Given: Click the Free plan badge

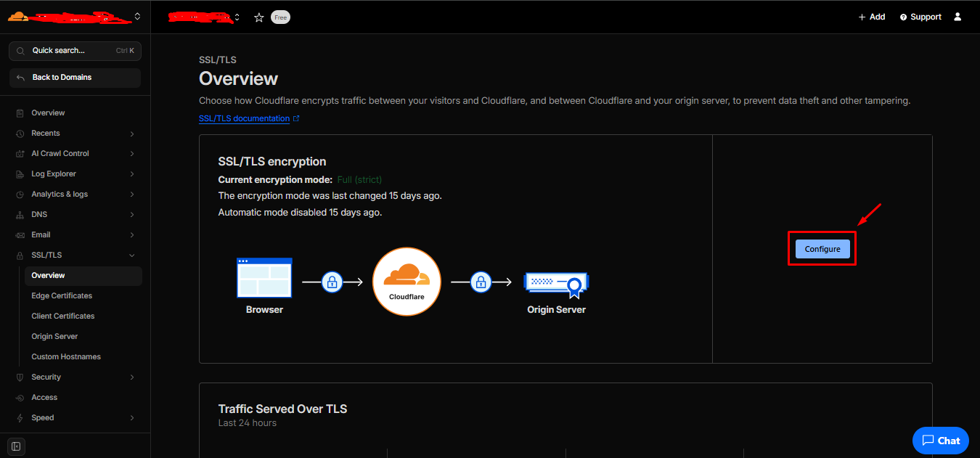Looking at the screenshot, I should pos(280,17).
